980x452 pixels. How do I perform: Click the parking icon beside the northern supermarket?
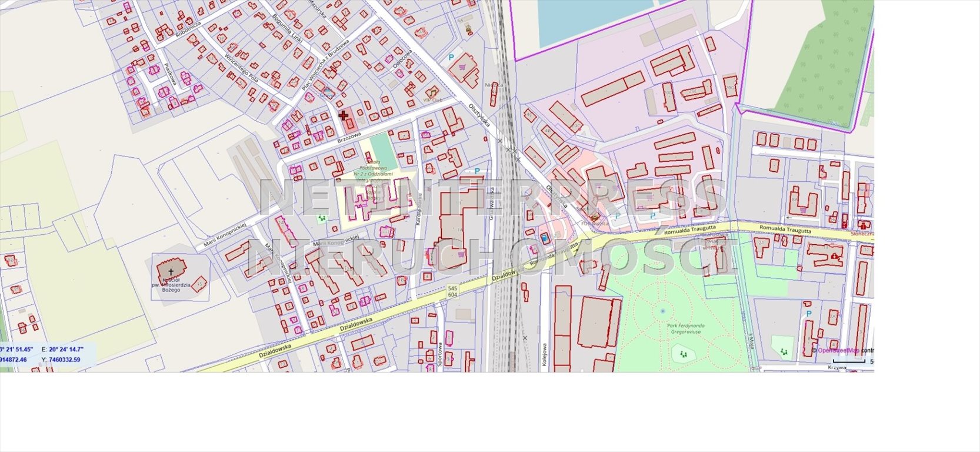pos(451,58)
